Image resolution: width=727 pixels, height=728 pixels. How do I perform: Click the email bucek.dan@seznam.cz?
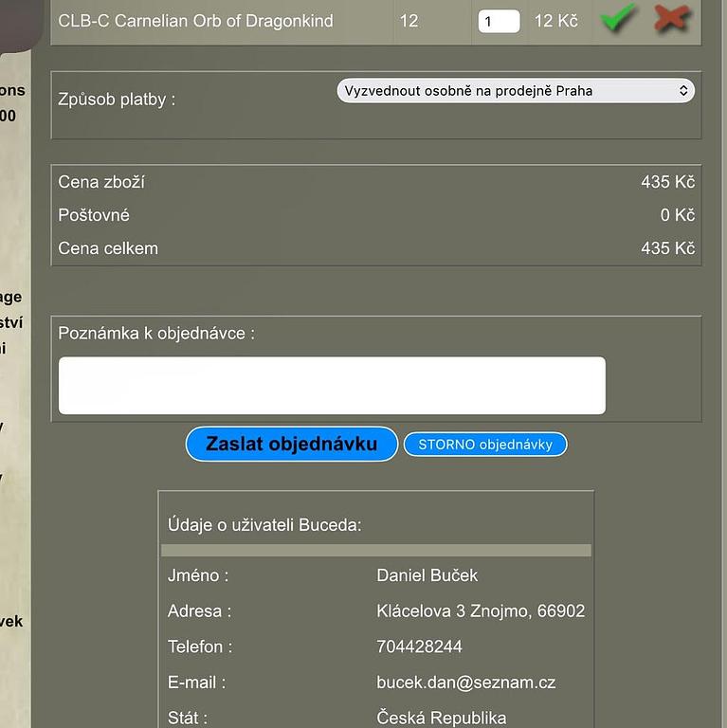465,682
